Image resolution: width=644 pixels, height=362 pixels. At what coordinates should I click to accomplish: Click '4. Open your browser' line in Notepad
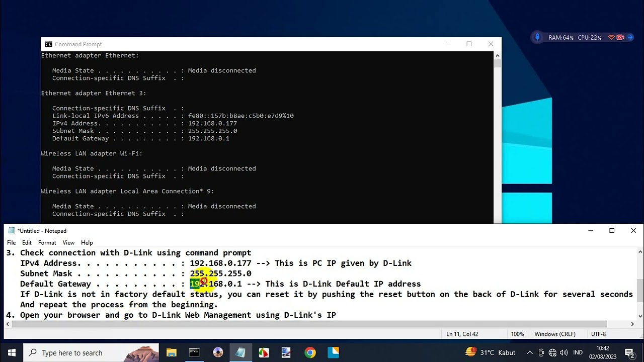pyautogui.click(x=171, y=315)
